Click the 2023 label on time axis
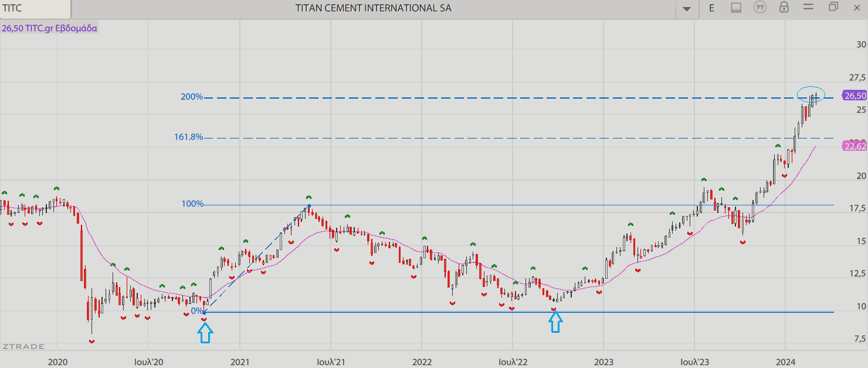868x368 pixels. (604, 363)
